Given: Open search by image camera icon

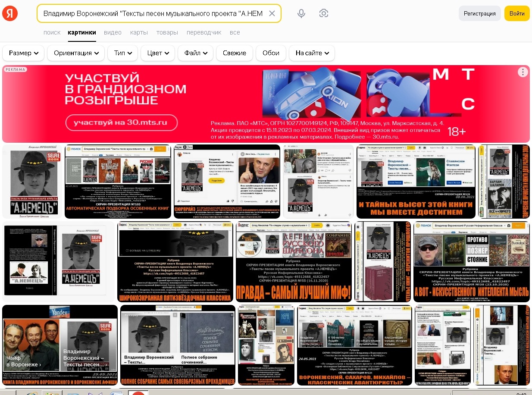Looking at the screenshot, I should (324, 13).
